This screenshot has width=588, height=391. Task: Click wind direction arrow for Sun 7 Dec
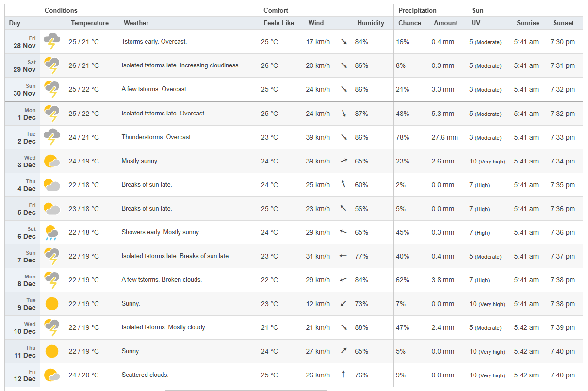tap(343, 256)
